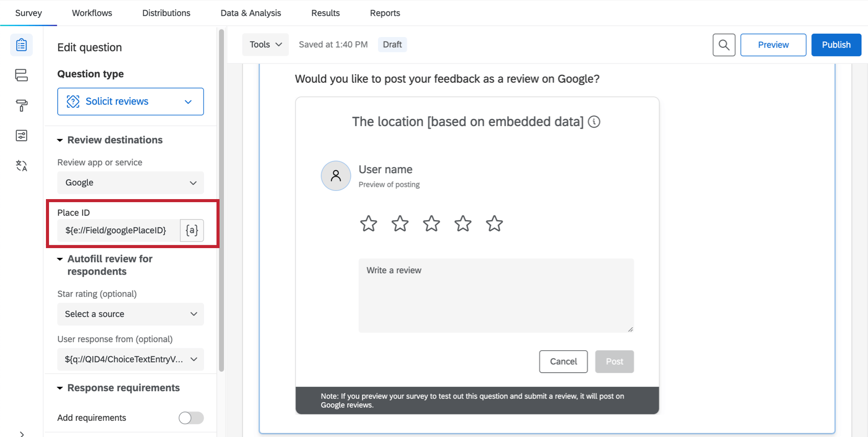Switch to the Data & Analysis tab
Viewport: 868px width, 437px height.
click(x=251, y=13)
